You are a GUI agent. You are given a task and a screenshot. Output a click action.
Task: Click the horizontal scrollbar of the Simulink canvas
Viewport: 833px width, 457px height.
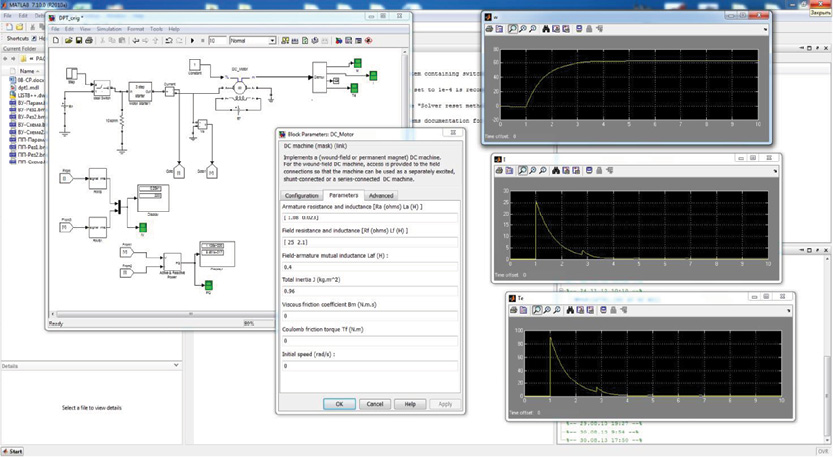click(191, 314)
